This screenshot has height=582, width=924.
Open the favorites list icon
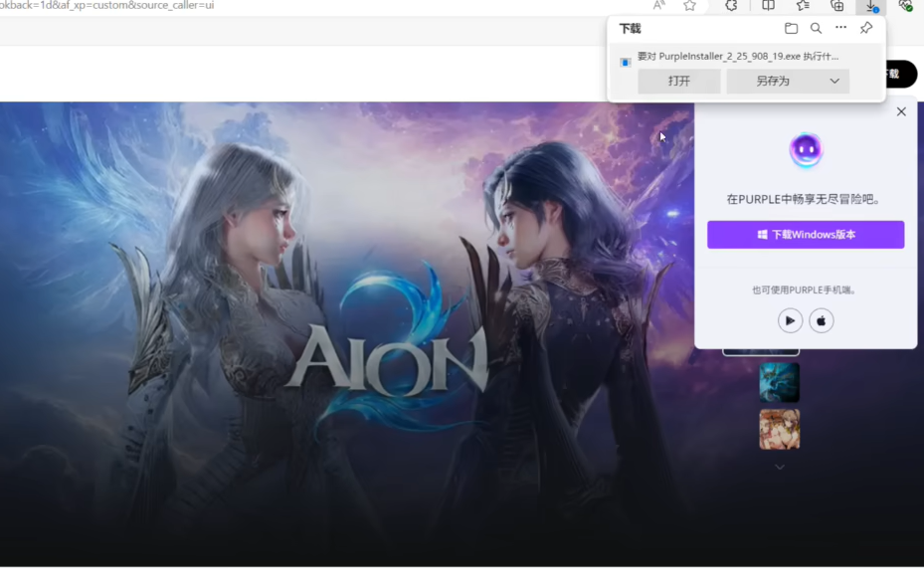tap(803, 6)
